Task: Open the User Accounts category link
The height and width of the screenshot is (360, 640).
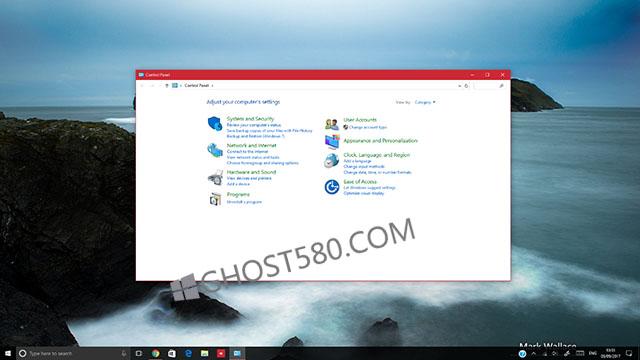Action: pyautogui.click(x=360, y=120)
